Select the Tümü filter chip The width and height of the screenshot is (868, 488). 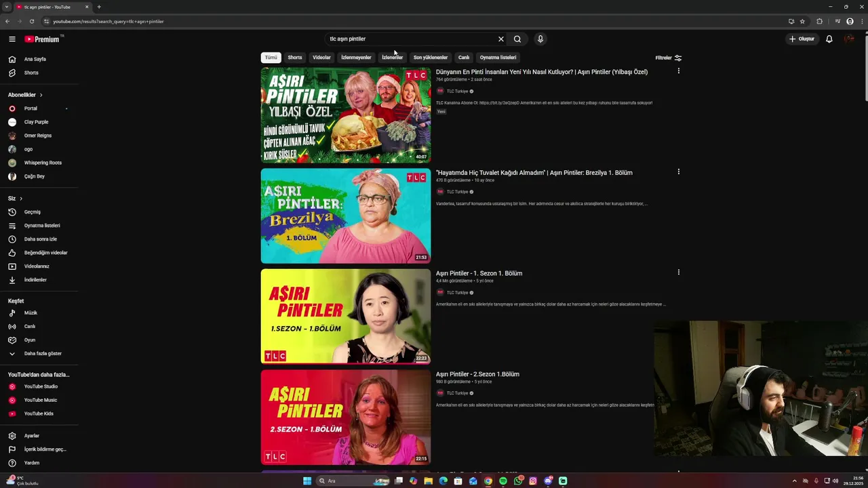(x=271, y=58)
